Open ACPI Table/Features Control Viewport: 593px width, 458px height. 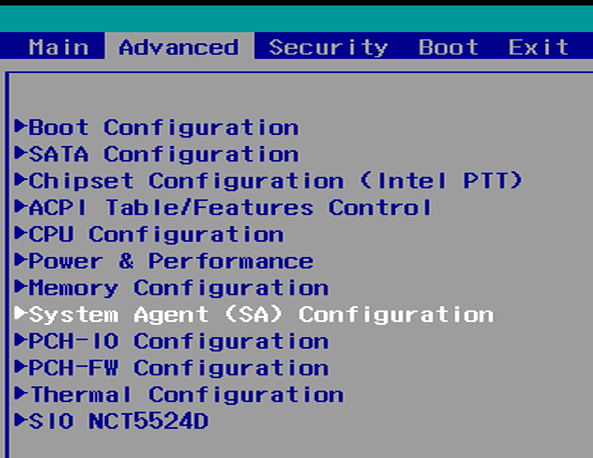230,208
